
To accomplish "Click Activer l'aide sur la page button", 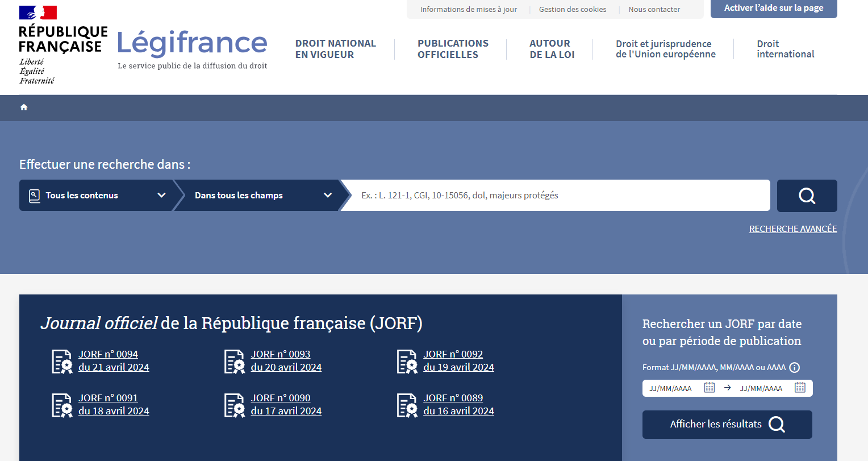I will (x=774, y=9).
